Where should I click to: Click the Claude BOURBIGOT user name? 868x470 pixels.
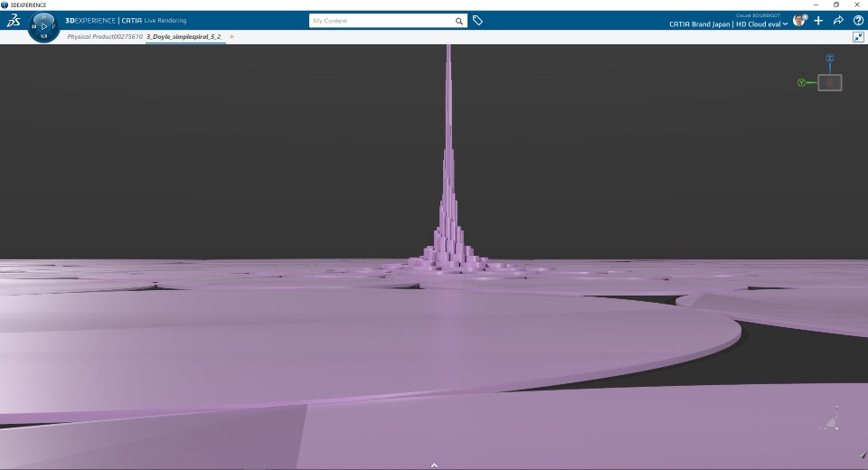758,15
